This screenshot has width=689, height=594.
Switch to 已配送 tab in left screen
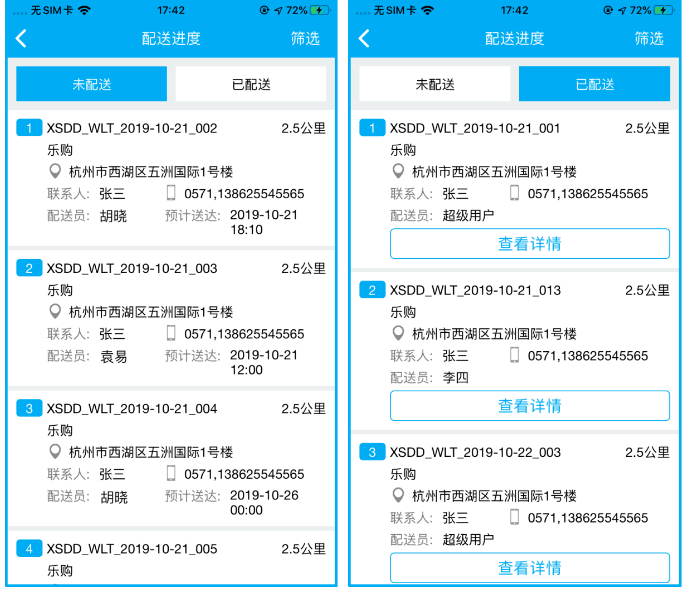tap(251, 83)
